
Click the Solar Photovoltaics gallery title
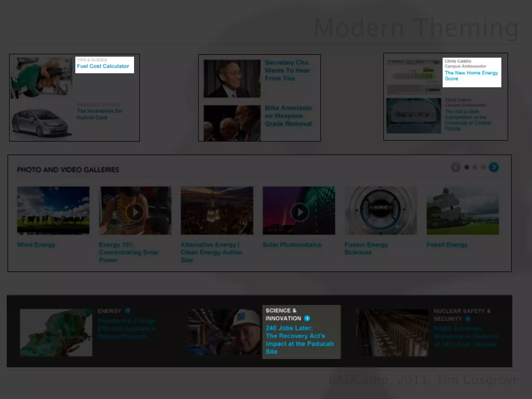[292, 245]
